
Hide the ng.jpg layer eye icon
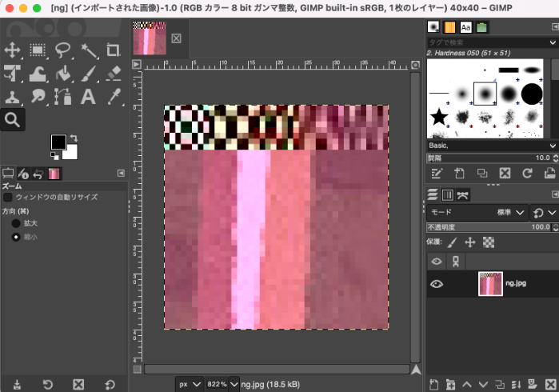[437, 284]
